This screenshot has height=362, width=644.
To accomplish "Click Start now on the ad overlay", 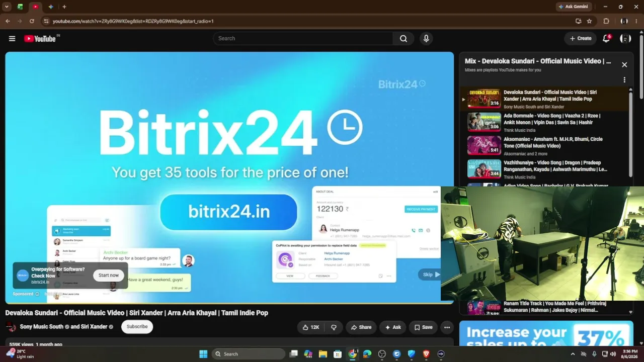I will coord(109,275).
